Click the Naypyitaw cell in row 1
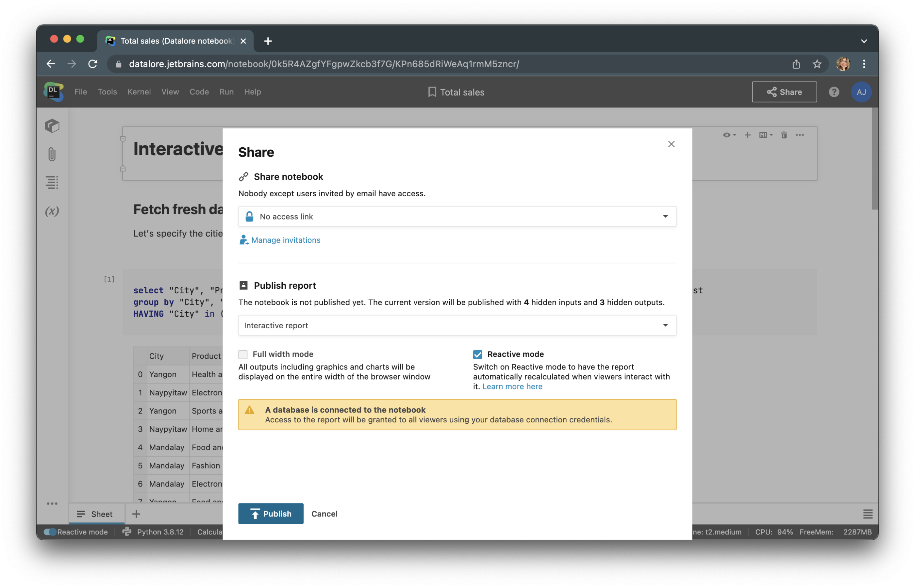The width and height of the screenshot is (915, 588). (168, 393)
